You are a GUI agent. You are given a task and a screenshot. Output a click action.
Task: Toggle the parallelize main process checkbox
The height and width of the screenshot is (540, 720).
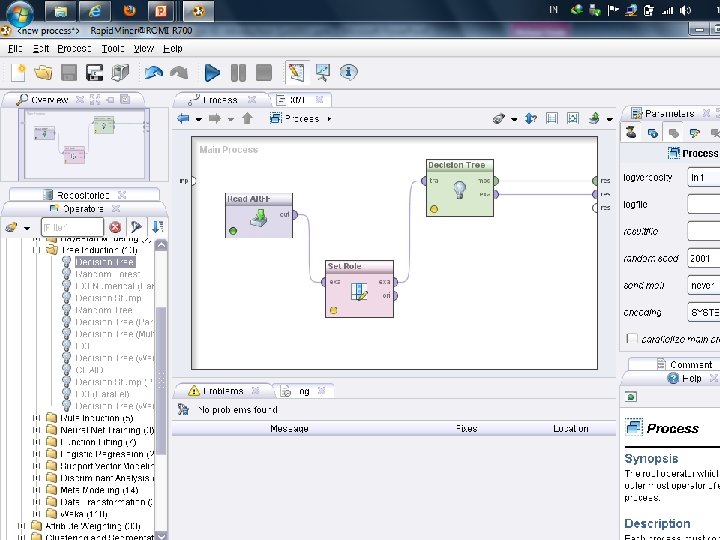point(632,339)
